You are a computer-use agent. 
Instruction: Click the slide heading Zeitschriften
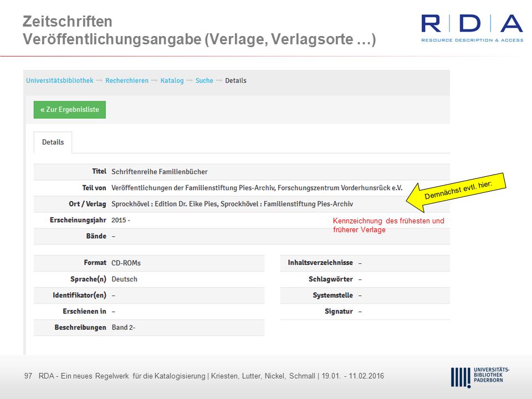(x=67, y=22)
